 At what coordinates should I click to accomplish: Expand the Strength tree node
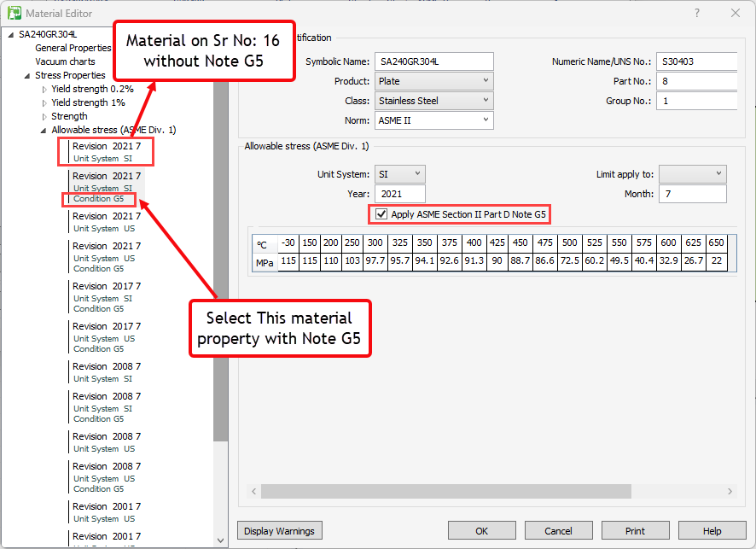pos(44,116)
